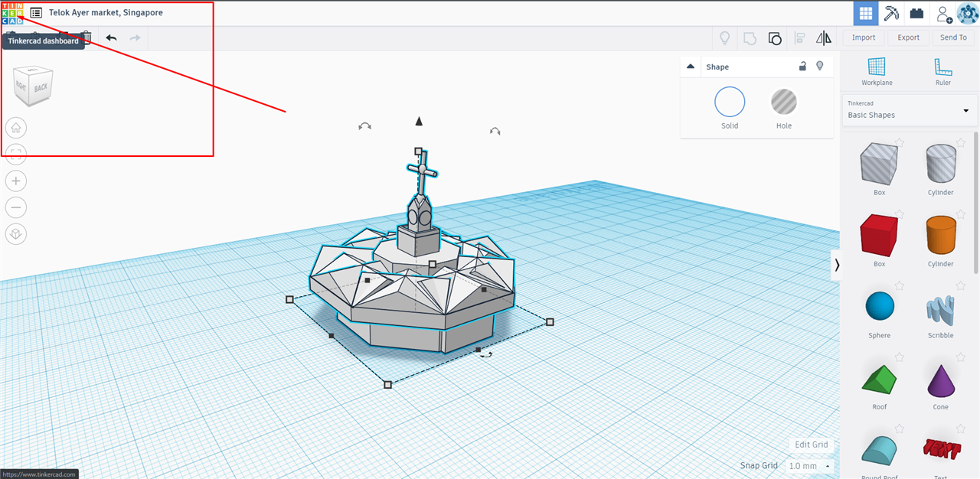This screenshot has width=980, height=479.
Task: Click the Solid color swatch
Action: click(730, 102)
